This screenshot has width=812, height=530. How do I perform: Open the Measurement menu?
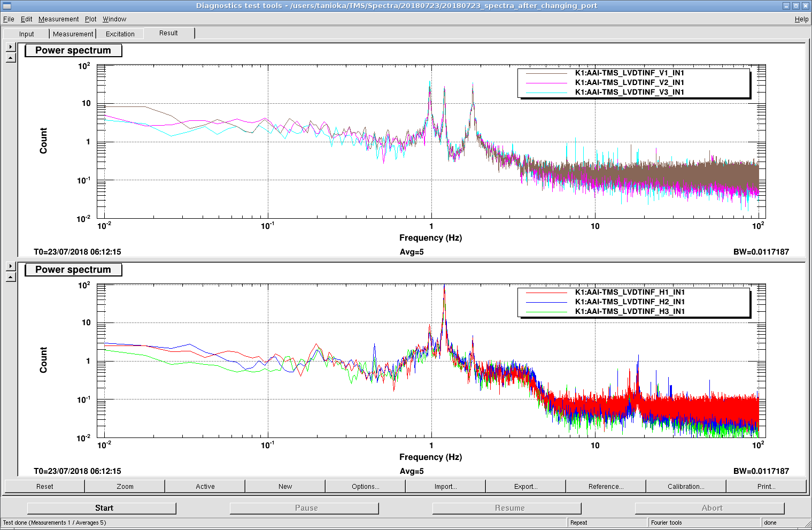tap(58, 19)
